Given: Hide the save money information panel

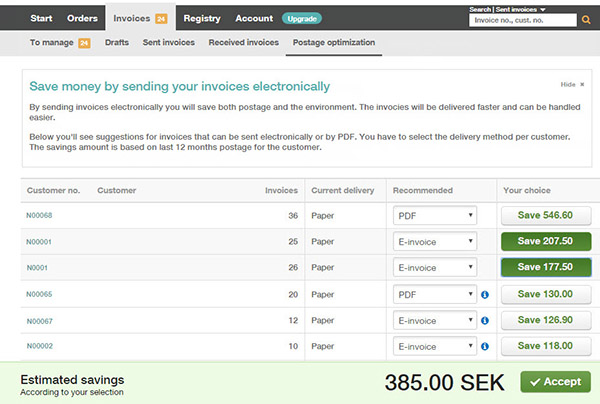Looking at the screenshot, I should click(x=572, y=85).
